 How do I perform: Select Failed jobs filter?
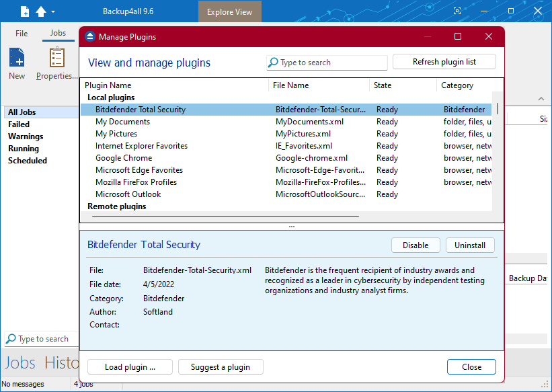[x=19, y=124]
